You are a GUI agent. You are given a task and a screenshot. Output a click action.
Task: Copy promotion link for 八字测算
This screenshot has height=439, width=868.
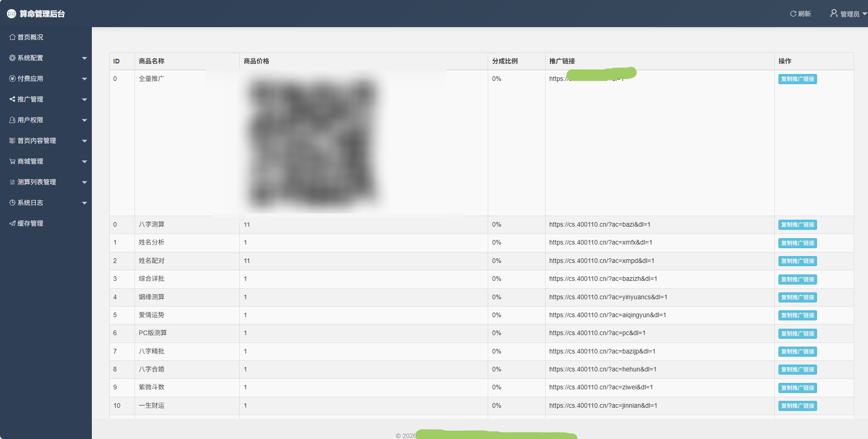click(797, 225)
